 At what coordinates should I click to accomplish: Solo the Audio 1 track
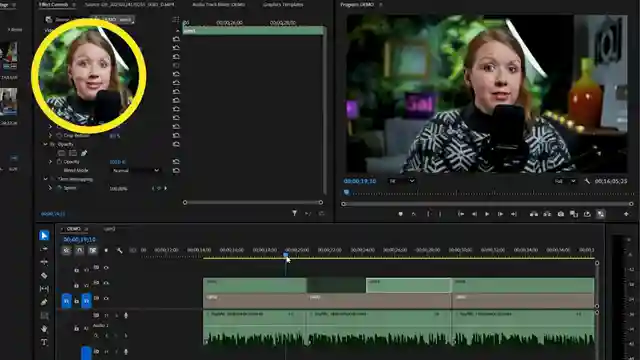116,316
